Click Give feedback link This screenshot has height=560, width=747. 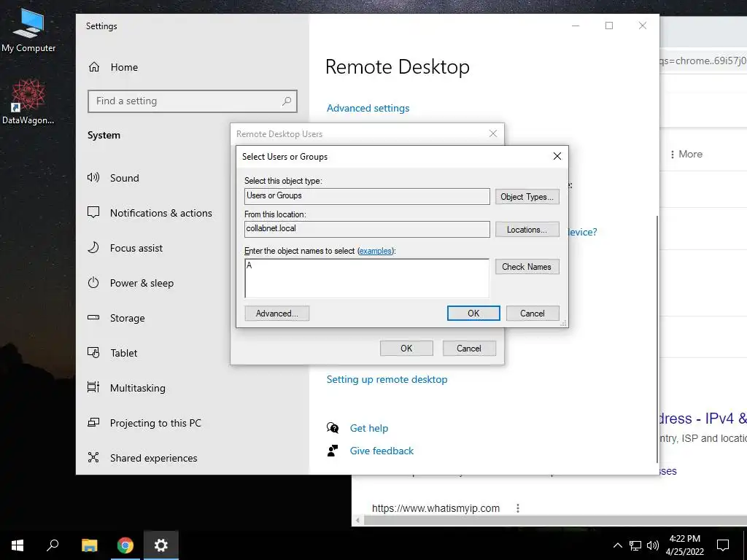(382, 451)
